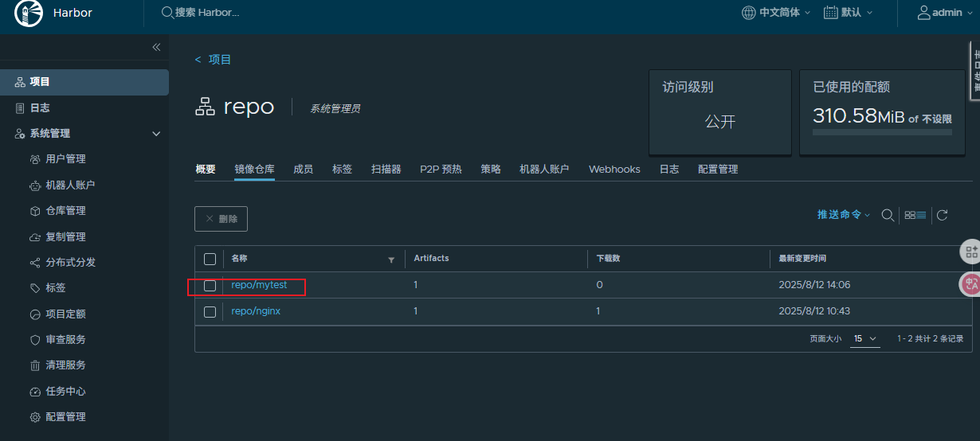Filter the 名称 column
This screenshot has height=441, width=980.
(391, 260)
